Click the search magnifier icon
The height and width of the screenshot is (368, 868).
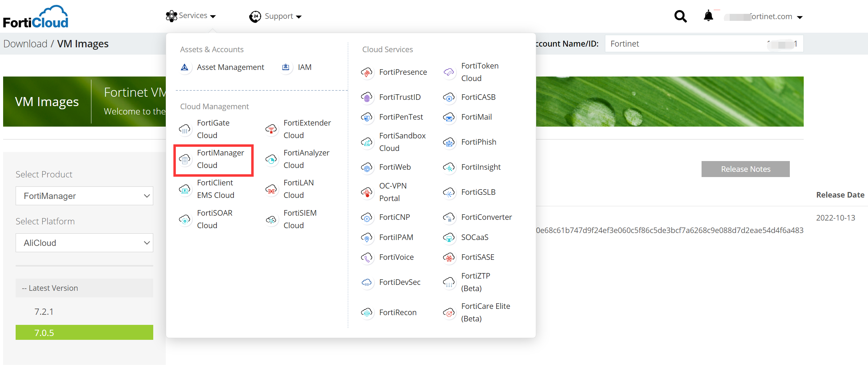(680, 16)
